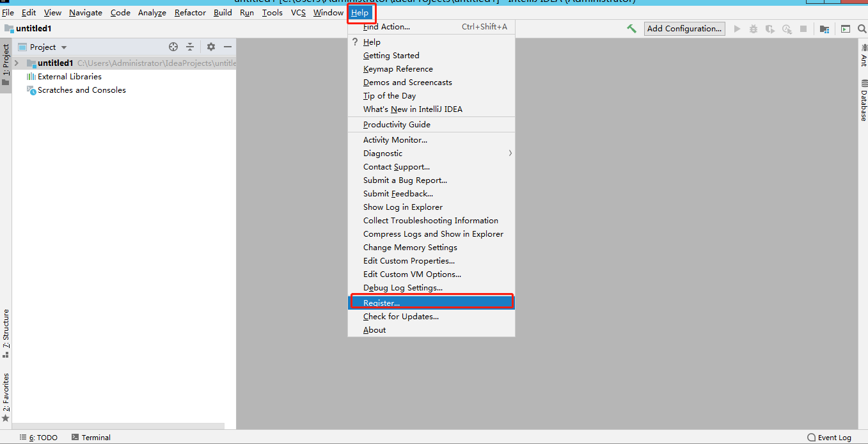The height and width of the screenshot is (444, 868).
Task: Open the Project view dropdown arrow
Action: click(64, 47)
